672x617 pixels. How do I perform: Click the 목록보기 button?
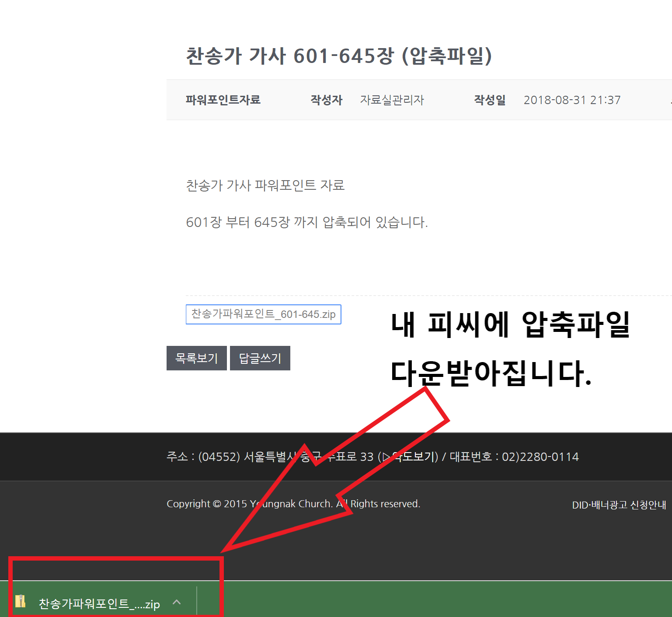tap(196, 358)
